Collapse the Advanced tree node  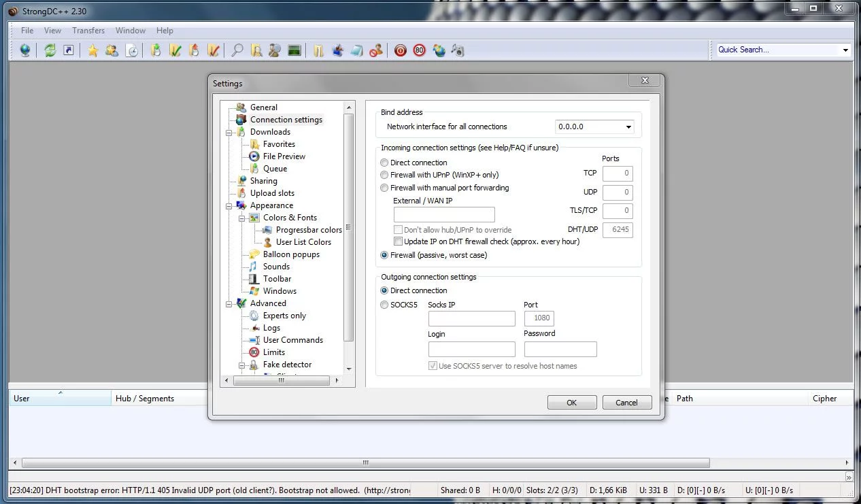(x=230, y=304)
